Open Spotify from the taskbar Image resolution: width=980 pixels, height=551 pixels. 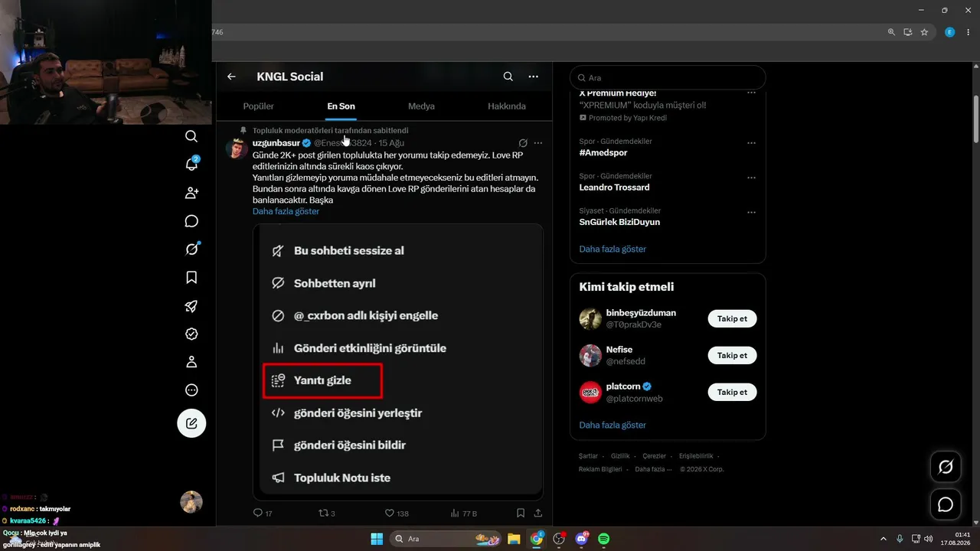pos(603,539)
